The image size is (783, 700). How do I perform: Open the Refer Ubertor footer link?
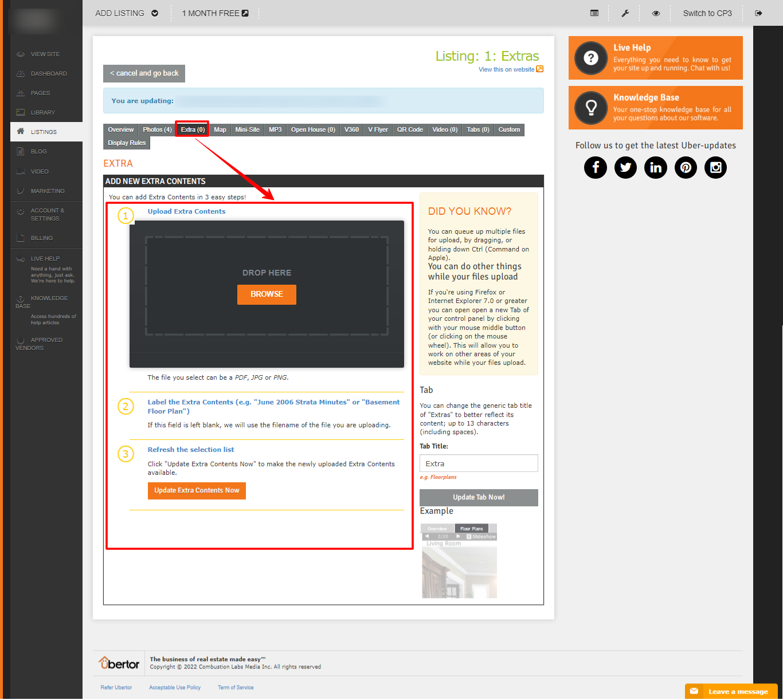116,687
